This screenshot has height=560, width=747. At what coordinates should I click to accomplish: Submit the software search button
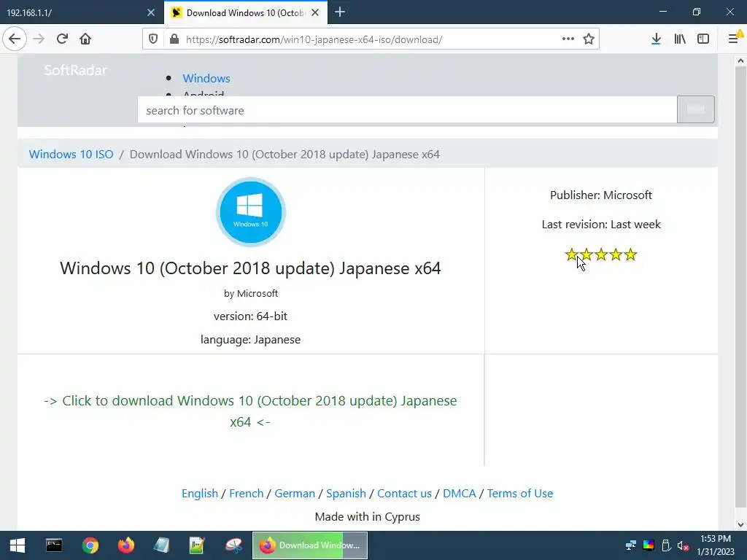(695, 109)
